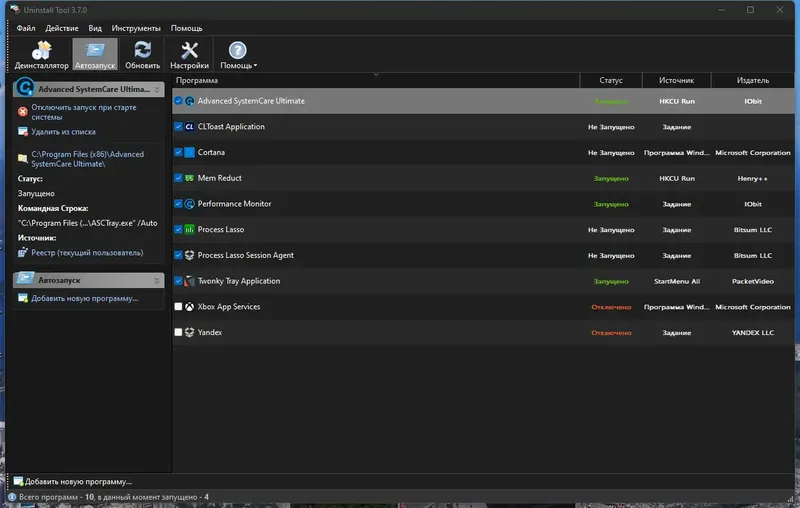The height and width of the screenshot is (508, 800).
Task: Click red disable-startup icon in sidebar
Action: pyautogui.click(x=22, y=112)
